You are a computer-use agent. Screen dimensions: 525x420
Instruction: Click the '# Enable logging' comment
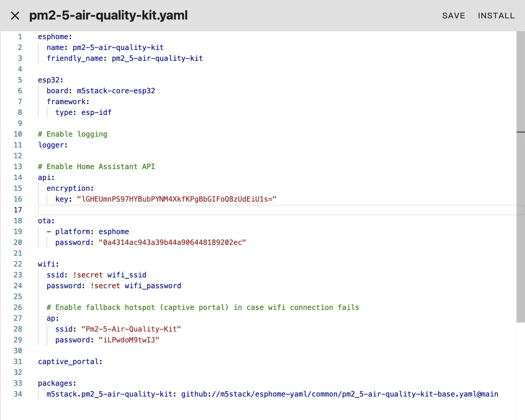click(72, 134)
